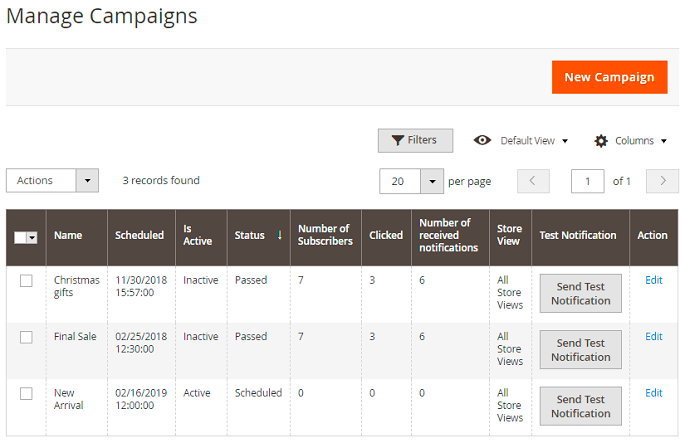
Task: Edit the New Arrival campaign
Action: coord(653,393)
